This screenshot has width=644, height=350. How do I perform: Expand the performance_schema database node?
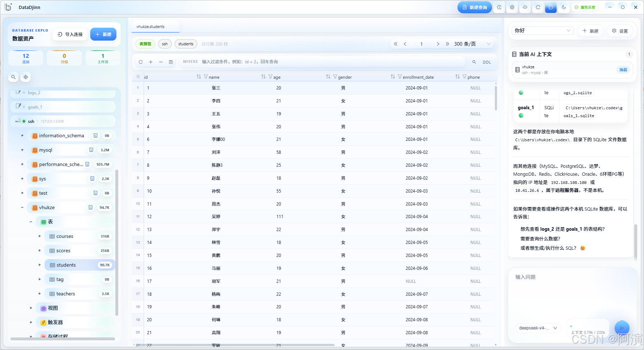22,164
